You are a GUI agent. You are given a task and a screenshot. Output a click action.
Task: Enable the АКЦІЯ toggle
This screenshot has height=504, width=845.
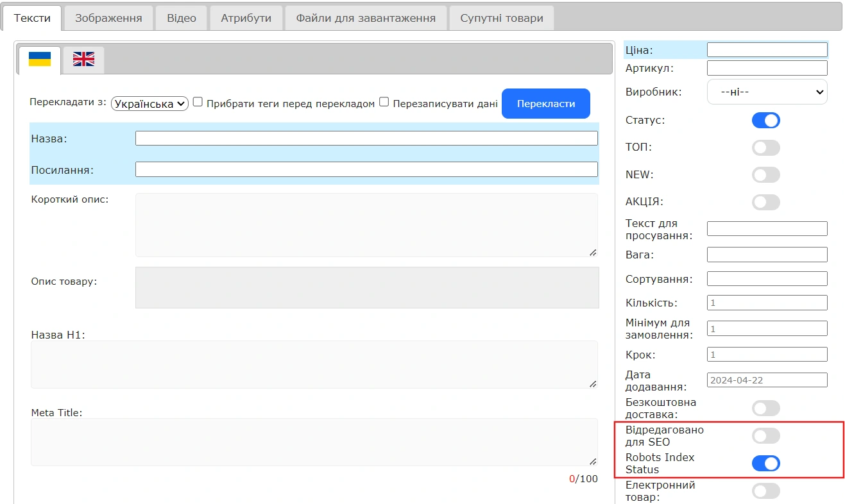765,203
